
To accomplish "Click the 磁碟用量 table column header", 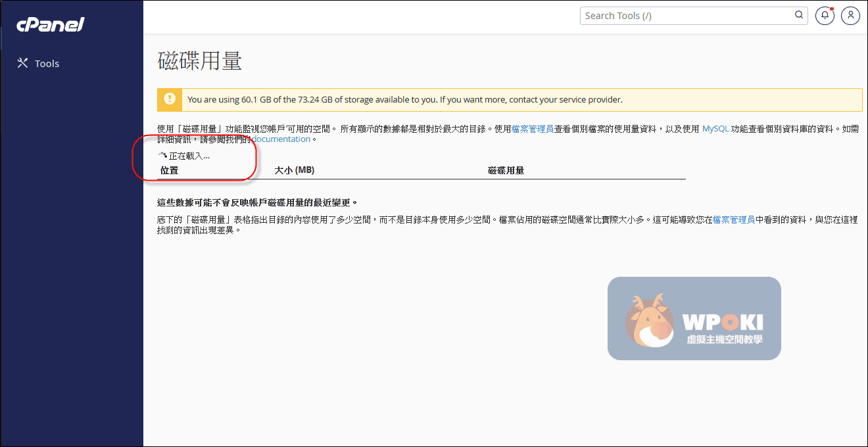I will 506,171.
